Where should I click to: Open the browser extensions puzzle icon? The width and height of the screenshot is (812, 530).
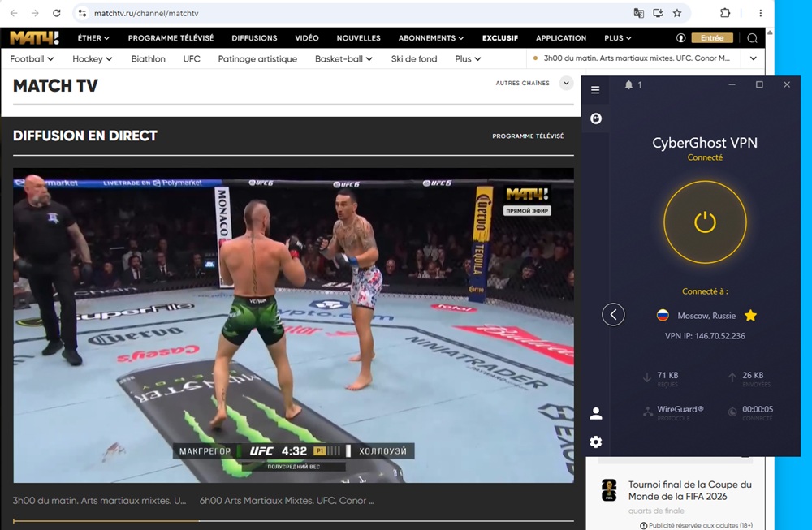tap(725, 13)
